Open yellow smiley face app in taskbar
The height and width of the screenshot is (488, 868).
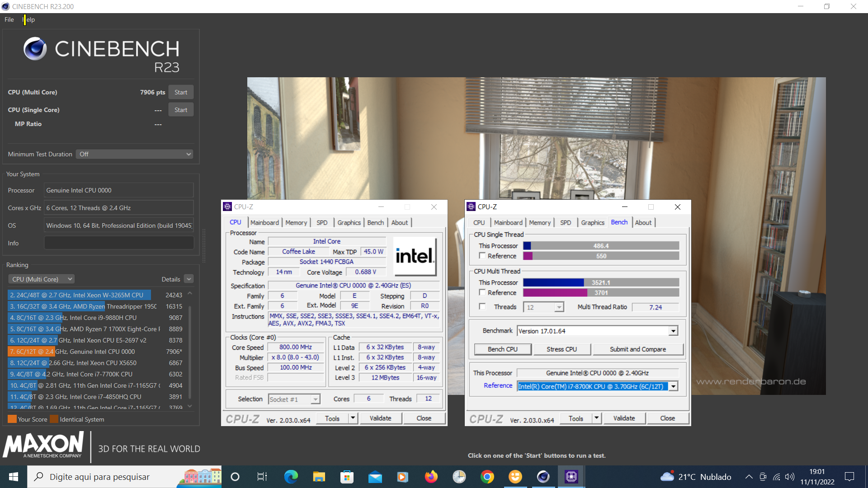pyautogui.click(x=515, y=477)
